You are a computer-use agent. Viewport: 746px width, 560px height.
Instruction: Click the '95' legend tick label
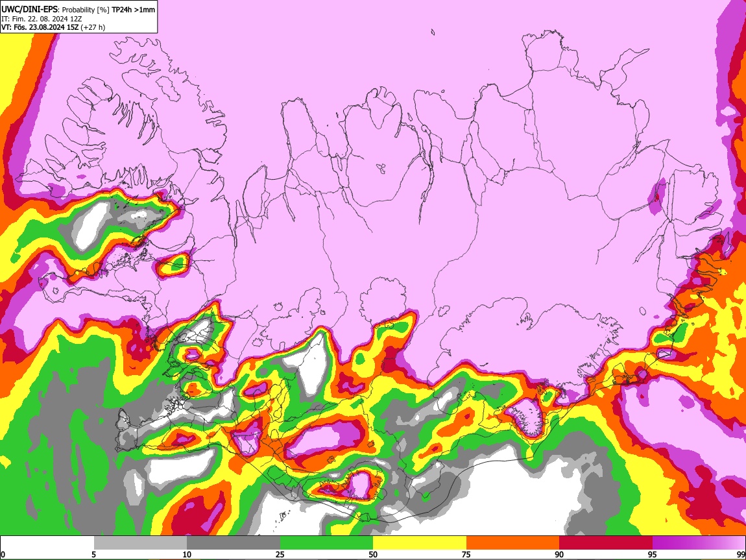point(653,554)
